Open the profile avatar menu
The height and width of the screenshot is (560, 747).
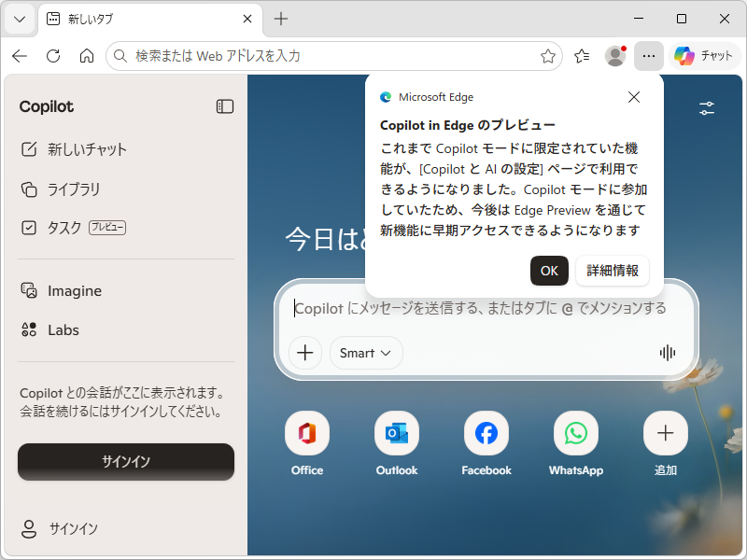[x=615, y=56]
